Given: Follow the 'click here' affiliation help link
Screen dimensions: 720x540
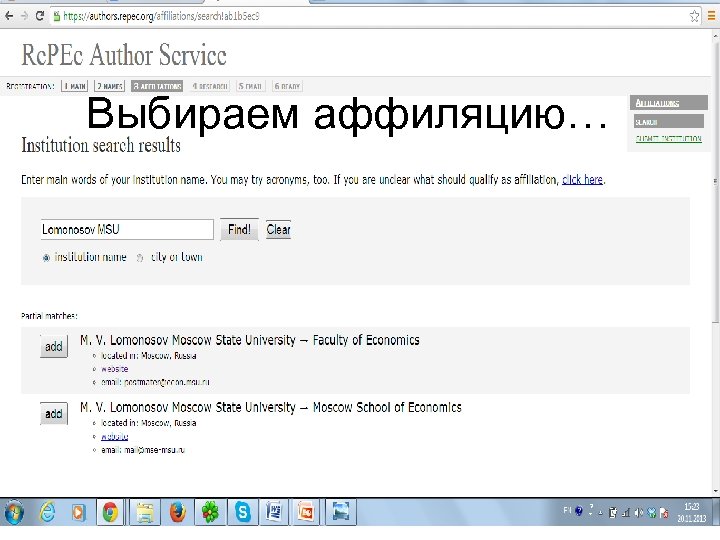Looking at the screenshot, I should (582, 180).
